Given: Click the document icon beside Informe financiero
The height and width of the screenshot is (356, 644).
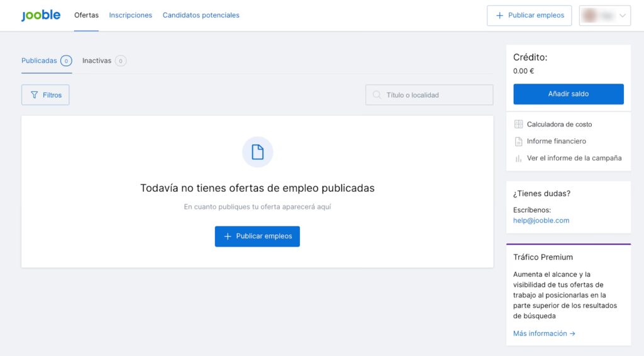Looking at the screenshot, I should tap(518, 142).
